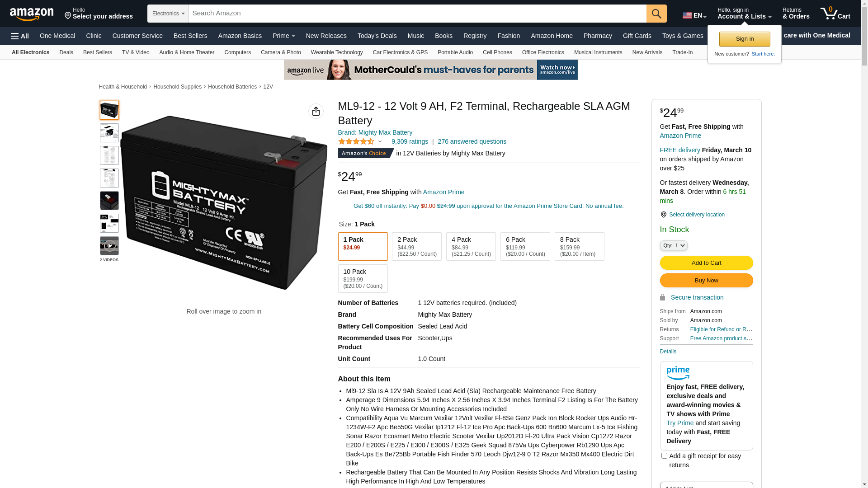Open the All hamburger menu
This screenshot has height=488, width=868.
pyautogui.click(x=20, y=36)
